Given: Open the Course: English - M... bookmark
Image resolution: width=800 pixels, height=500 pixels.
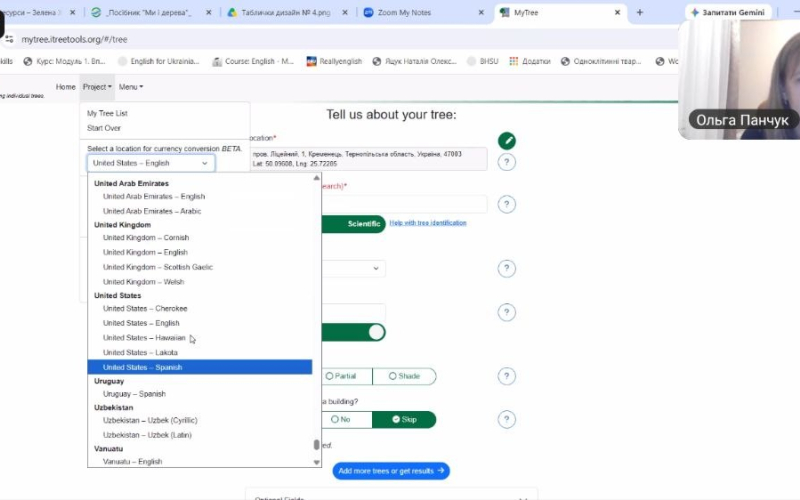Looking at the screenshot, I should [x=253, y=61].
